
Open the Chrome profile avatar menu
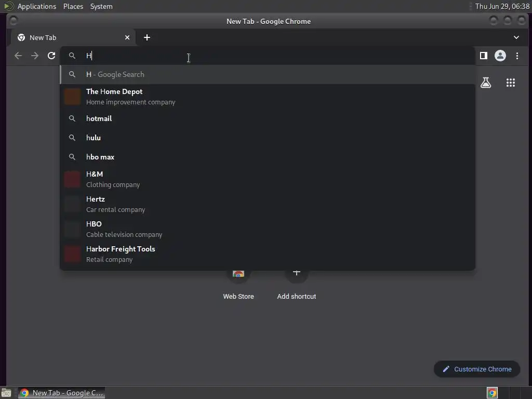tap(500, 56)
